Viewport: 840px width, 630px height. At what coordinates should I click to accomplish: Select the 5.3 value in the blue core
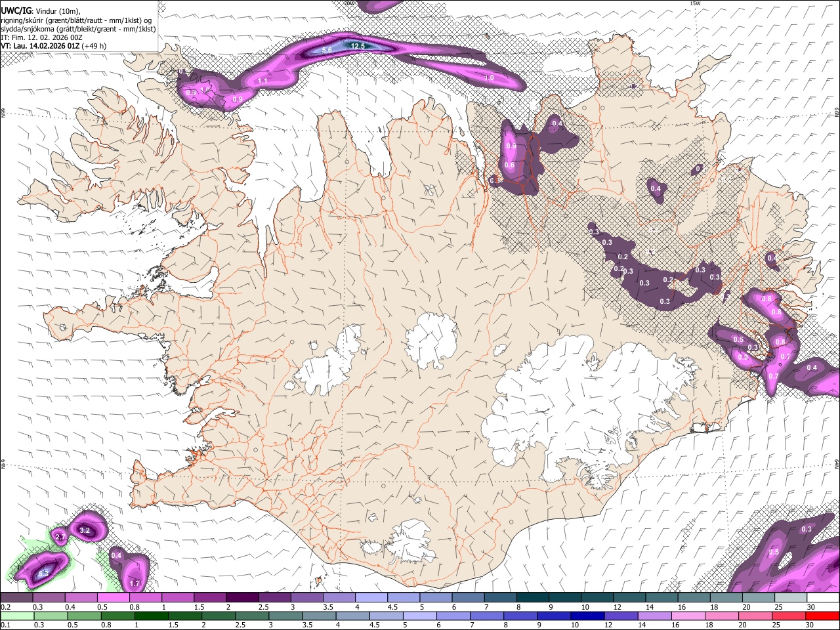click(x=43, y=574)
